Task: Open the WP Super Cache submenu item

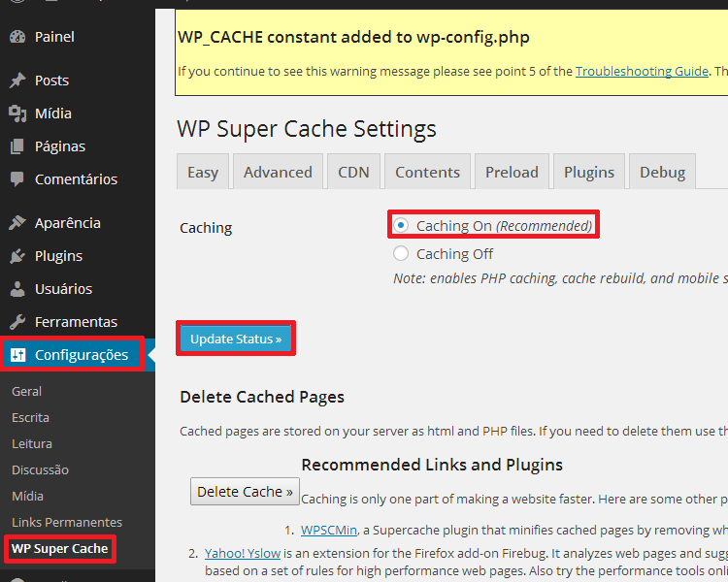Action: click(x=60, y=549)
